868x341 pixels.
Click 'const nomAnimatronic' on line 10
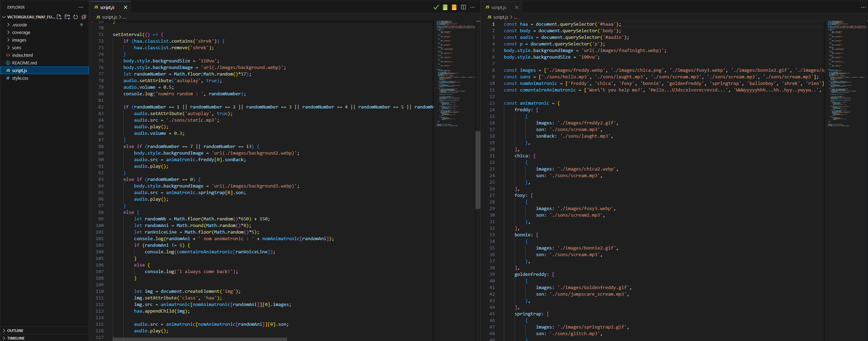(x=531, y=83)
